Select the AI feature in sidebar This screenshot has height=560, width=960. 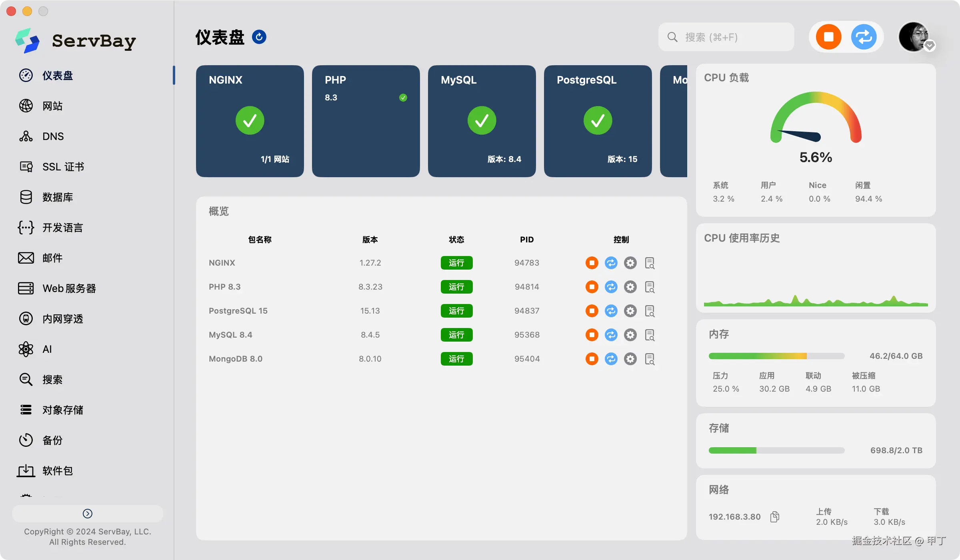[x=47, y=349]
